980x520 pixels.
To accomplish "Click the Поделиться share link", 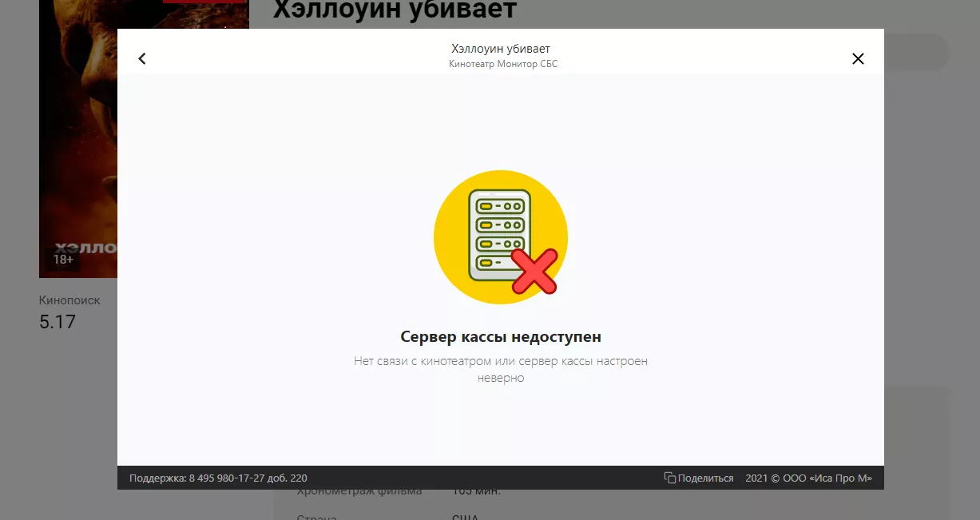I will click(705, 478).
